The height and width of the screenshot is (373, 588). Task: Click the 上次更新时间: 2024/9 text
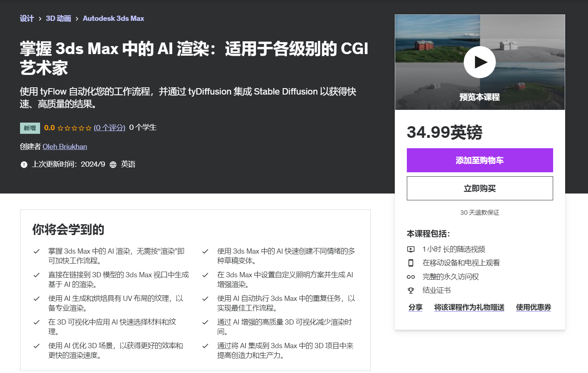point(69,164)
